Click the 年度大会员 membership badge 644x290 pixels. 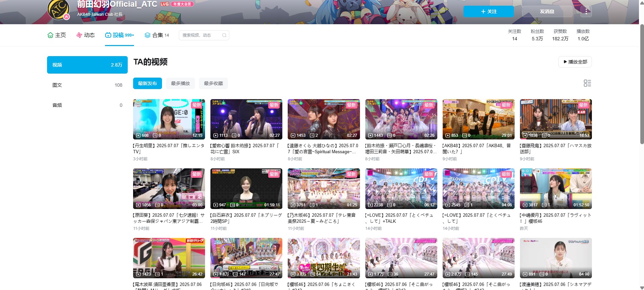(183, 4)
